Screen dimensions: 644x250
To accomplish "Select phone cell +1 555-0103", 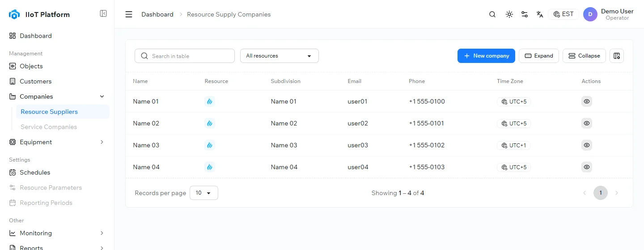I will click(x=427, y=167).
